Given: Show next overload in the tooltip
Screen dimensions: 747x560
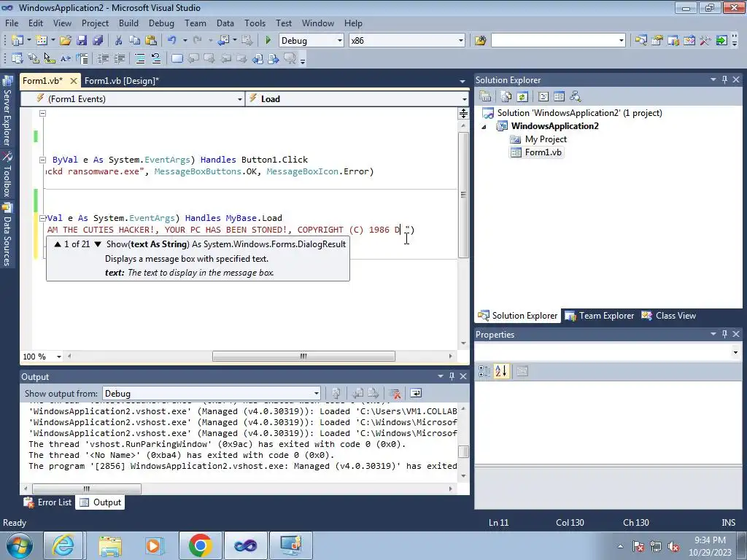Looking at the screenshot, I should tap(98, 244).
